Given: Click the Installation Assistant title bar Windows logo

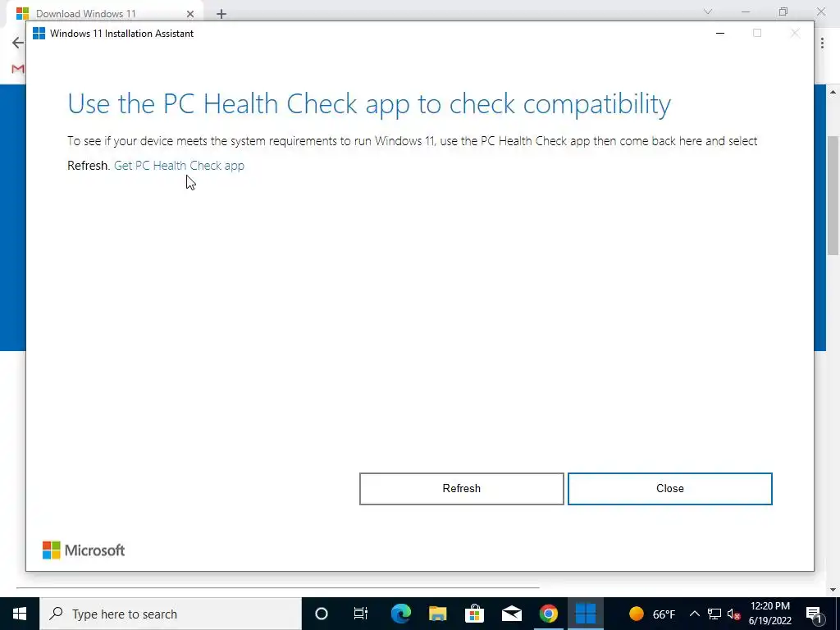Looking at the screenshot, I should tap(39, 33).
